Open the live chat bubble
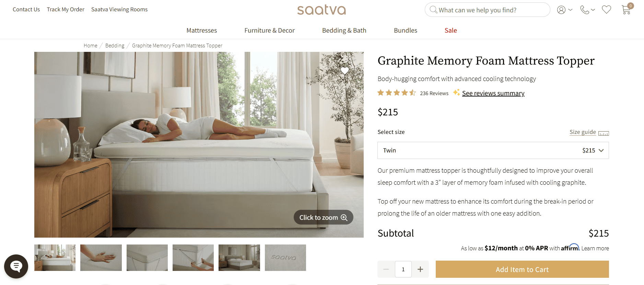Image resolution: width=644 pixels, height=285 pixels. point(16,266)
